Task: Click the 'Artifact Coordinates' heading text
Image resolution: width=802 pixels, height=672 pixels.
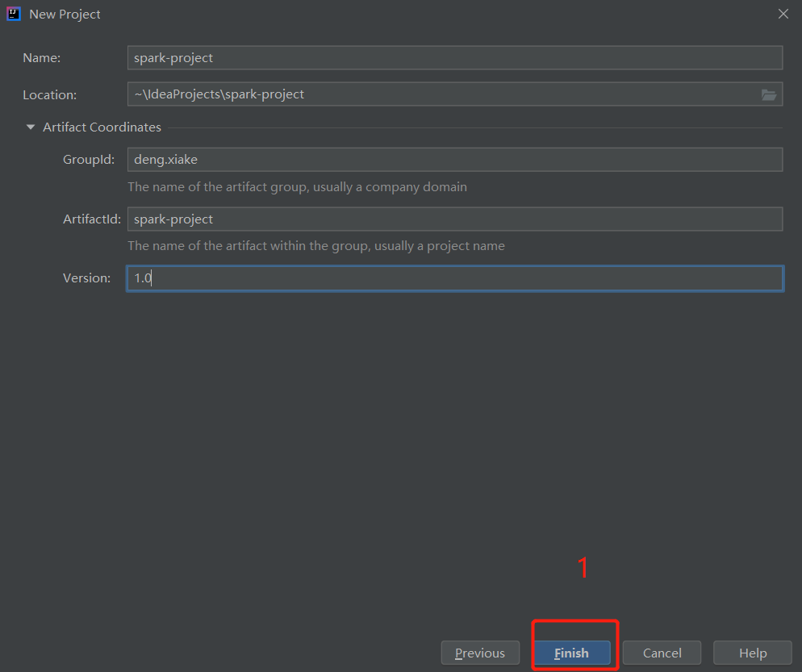Action: 102,127
